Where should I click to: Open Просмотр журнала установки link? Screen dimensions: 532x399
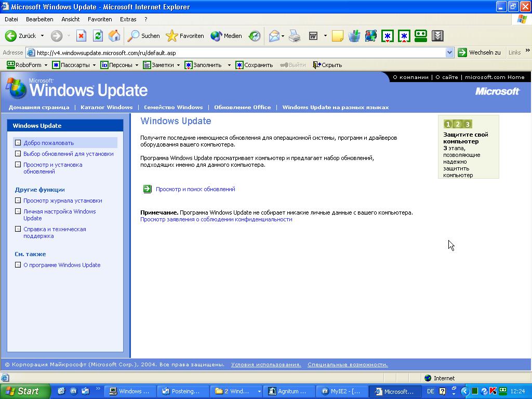pyautogui.click(x=63, y=201)
